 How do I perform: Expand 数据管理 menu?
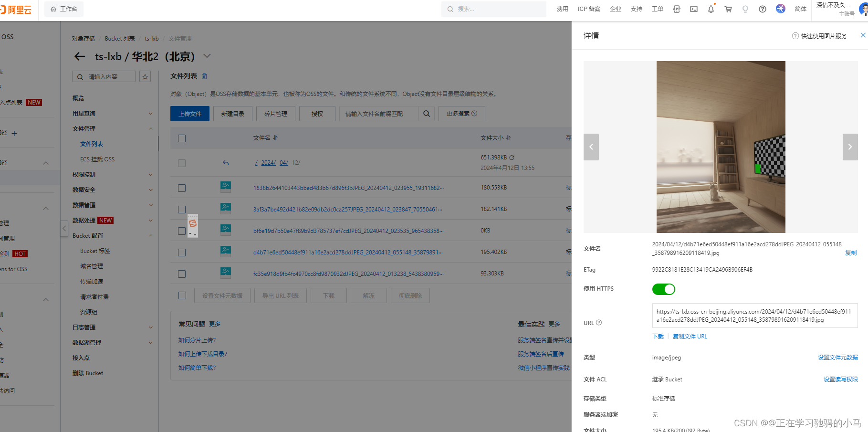151,205
